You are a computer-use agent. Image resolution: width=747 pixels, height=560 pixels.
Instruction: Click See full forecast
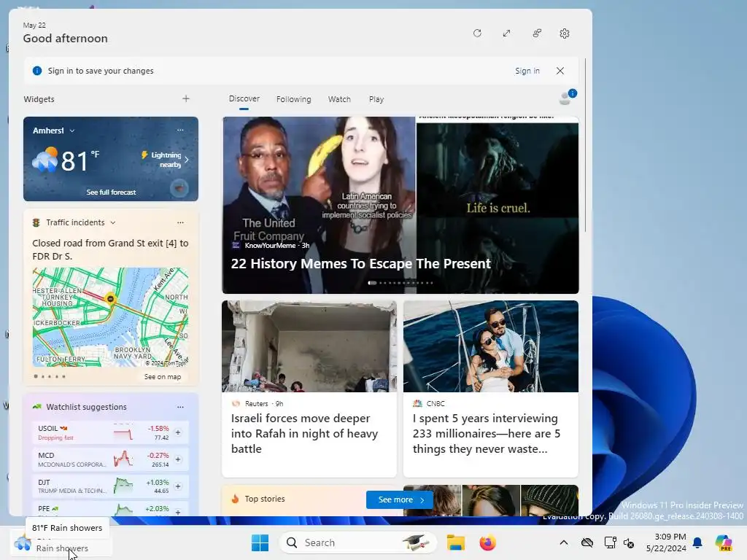111,192
